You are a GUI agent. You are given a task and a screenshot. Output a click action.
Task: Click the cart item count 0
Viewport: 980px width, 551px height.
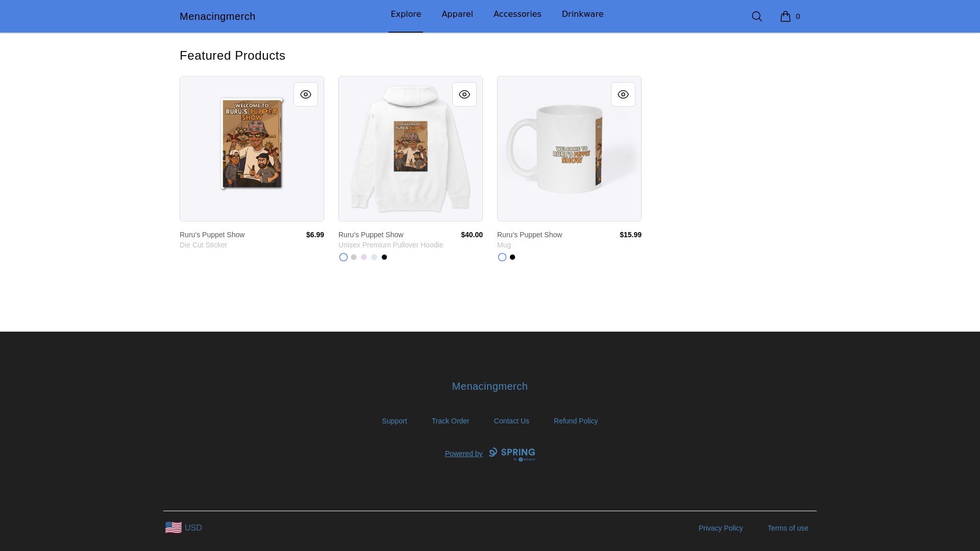click(x=798, y=16)
